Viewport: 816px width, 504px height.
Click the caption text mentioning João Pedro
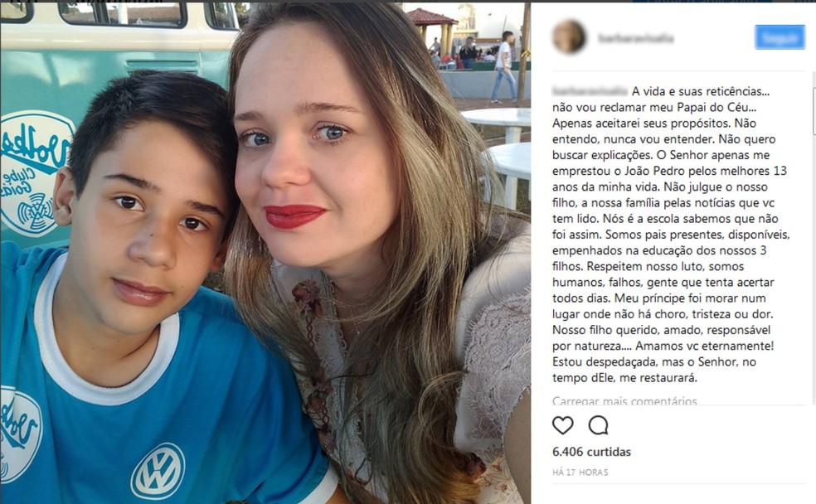point(669,171)
